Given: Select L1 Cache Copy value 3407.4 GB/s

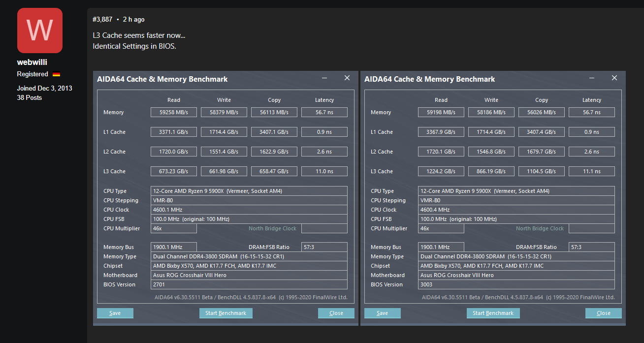Looking at the screenshot, I should (542, 132).
